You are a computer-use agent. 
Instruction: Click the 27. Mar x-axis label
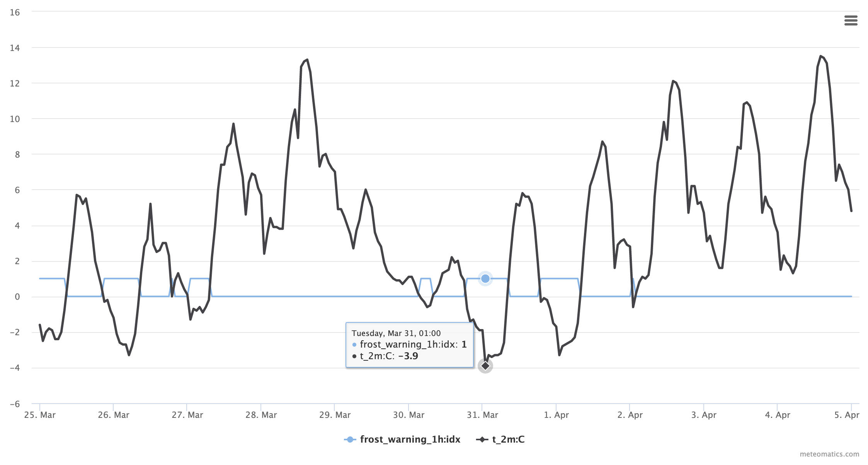pos(187,415)
